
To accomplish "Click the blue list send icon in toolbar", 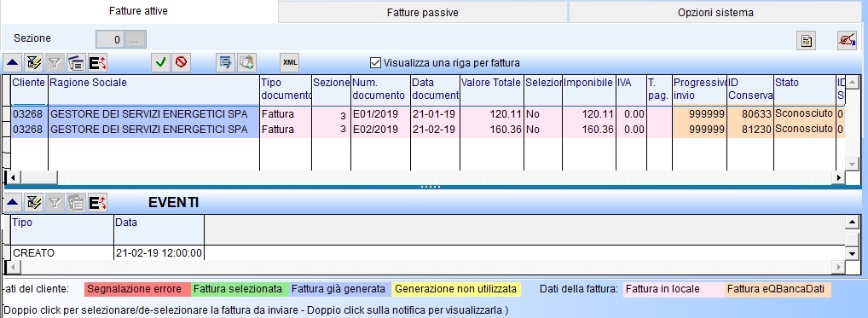I will tap(225, 62).
